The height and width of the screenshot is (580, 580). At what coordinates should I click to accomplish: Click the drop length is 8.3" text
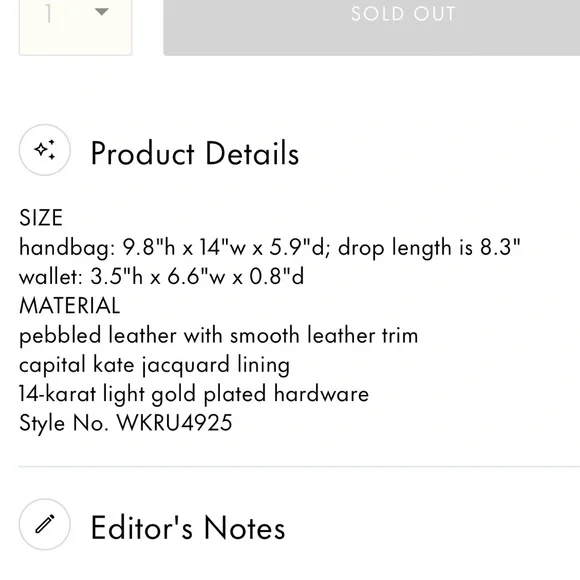[429, 247]
